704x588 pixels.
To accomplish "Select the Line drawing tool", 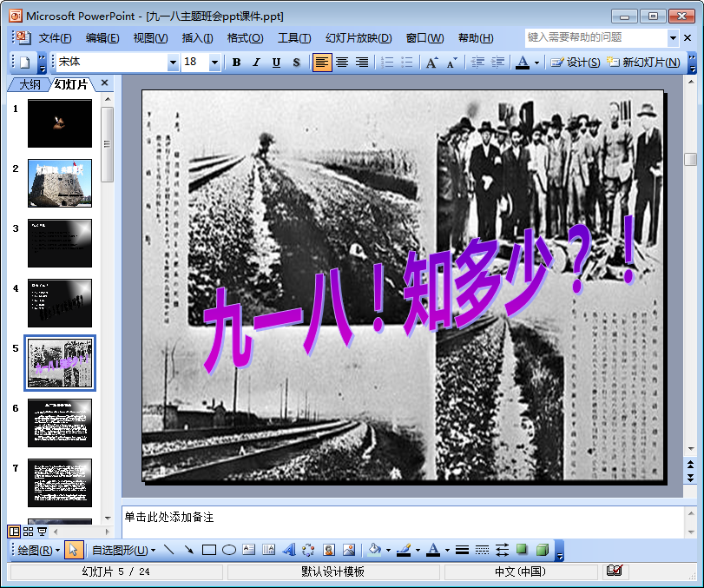I will [x=168, y=550].
